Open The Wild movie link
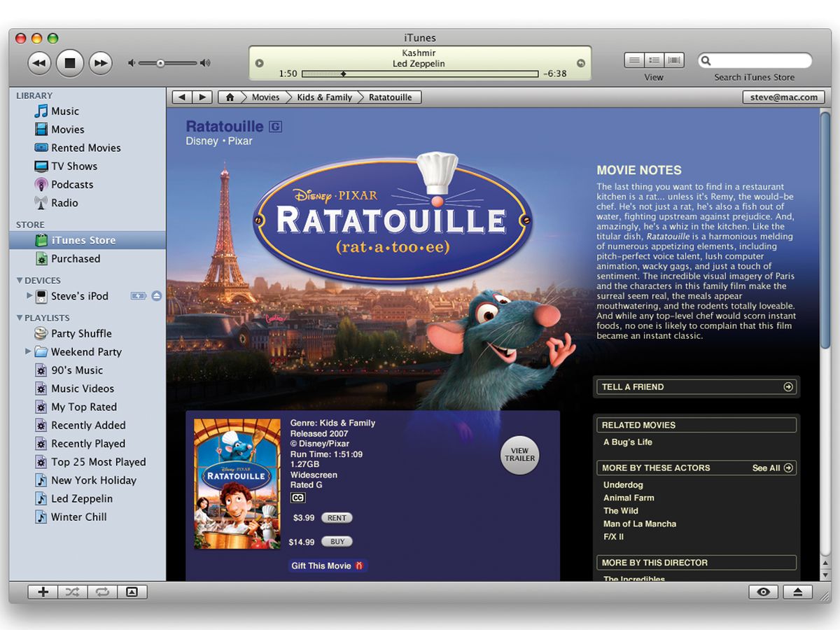 click(x=621, y=510)
